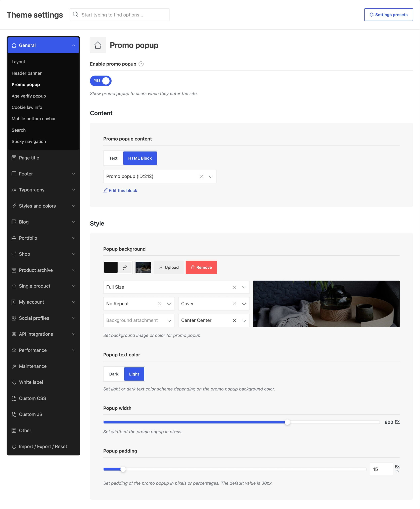Expand the Footer sidebar section
The height and width of the screenshot is (509, 420).
(x=43, y=174)
